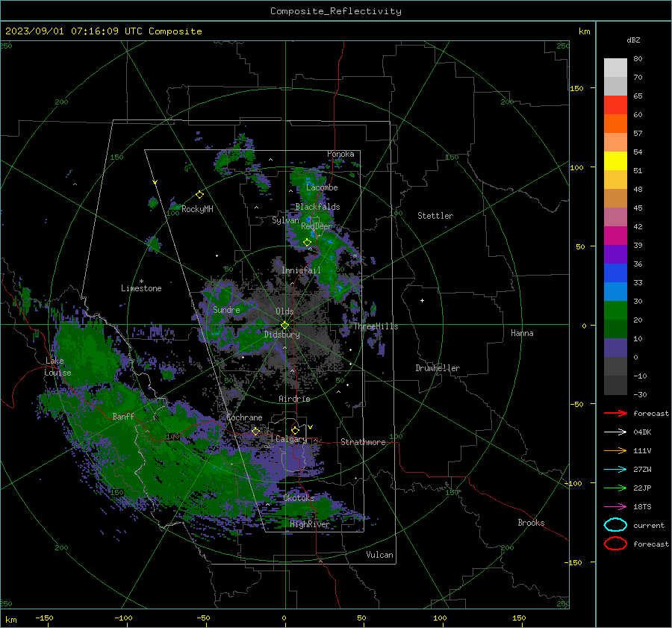Viewport: 672px width, 628px height.
Task: Select the 30 dBZ light blue swatch
Action: [615, 291]
